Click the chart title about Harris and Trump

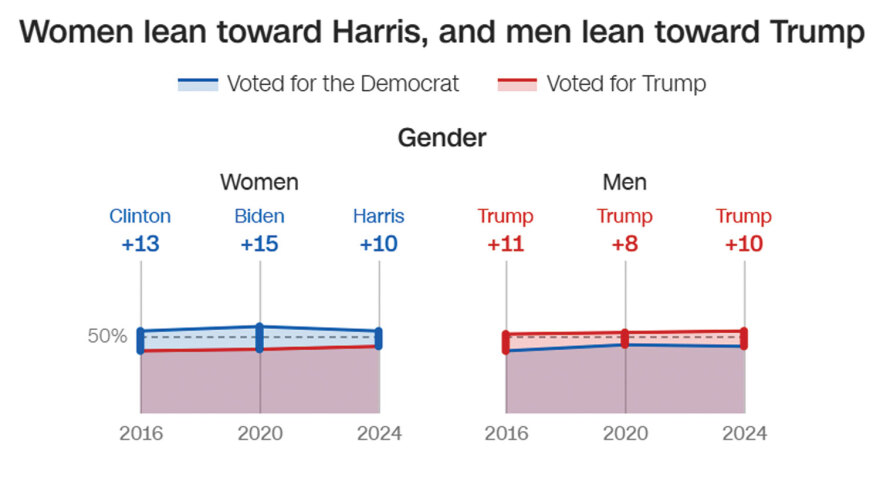441,32
